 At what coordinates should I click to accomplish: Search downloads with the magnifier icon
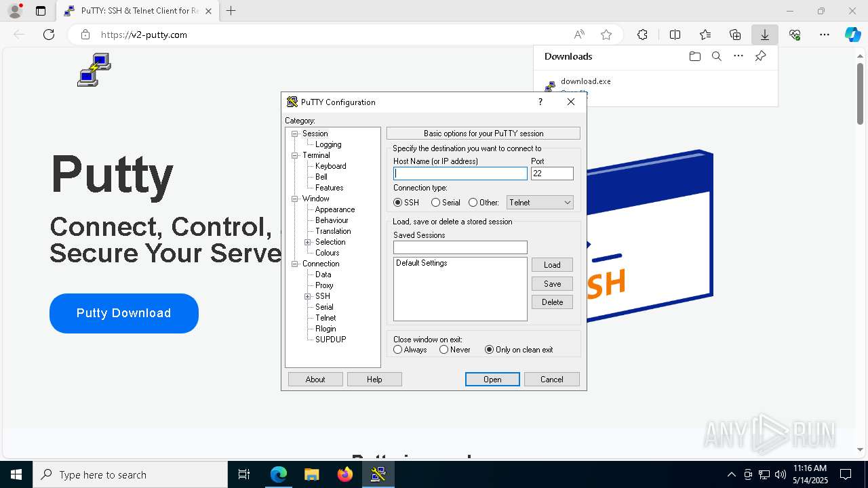point(716,56)
